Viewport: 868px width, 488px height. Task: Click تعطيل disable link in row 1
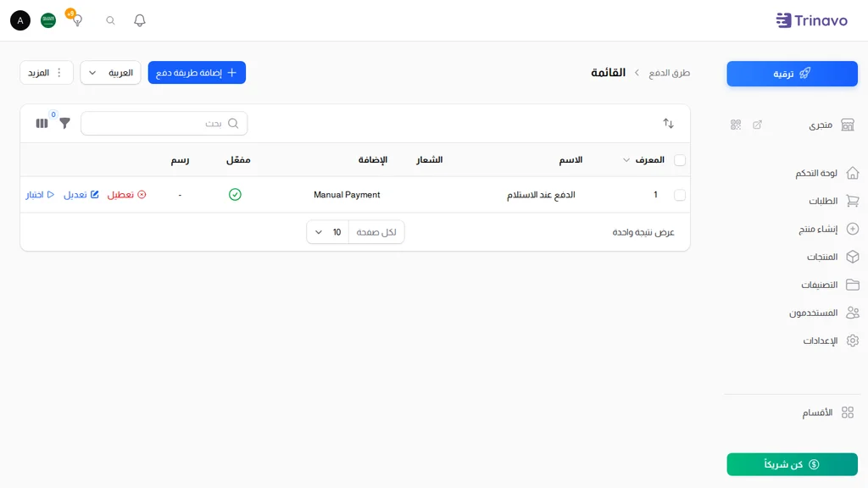pyautogui.click(x=127, y=195)
